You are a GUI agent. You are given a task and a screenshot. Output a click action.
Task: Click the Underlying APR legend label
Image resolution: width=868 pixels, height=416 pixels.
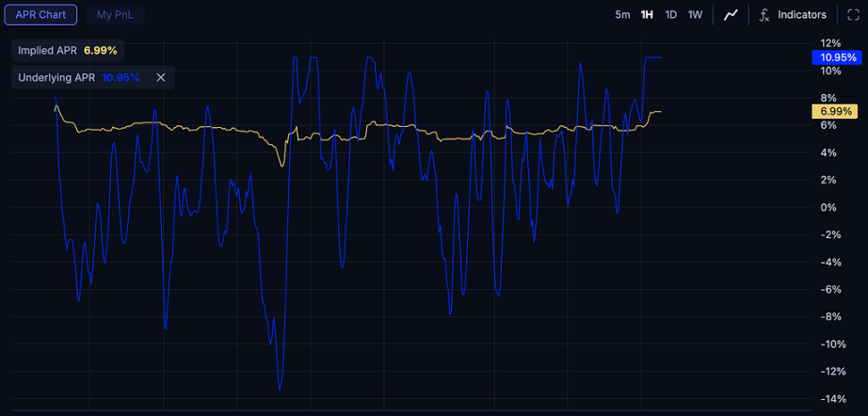point(57,77)
